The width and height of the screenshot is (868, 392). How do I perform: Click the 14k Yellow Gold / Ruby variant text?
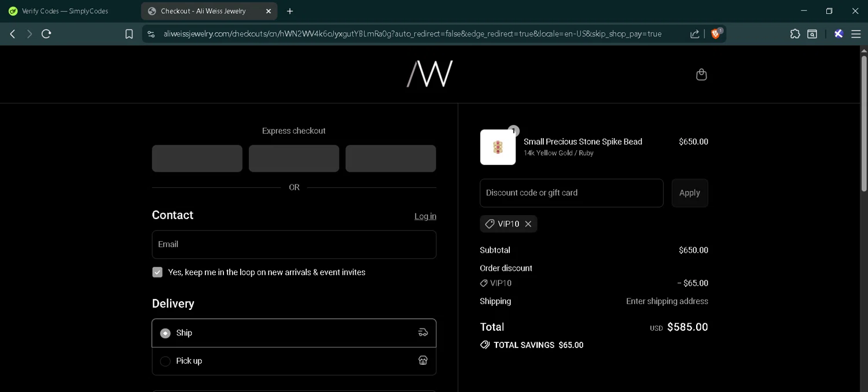tap(558, 153)
